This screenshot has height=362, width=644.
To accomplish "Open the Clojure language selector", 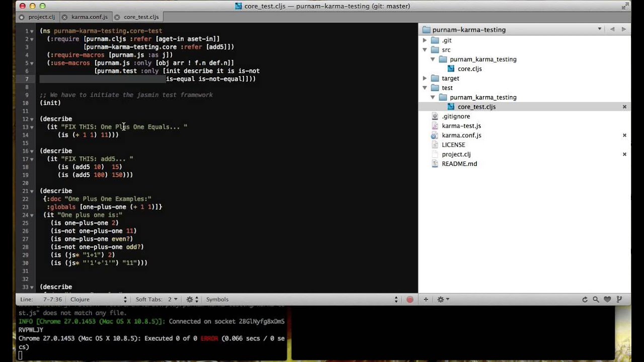I will pyautogui.click(x=98, y=299).
